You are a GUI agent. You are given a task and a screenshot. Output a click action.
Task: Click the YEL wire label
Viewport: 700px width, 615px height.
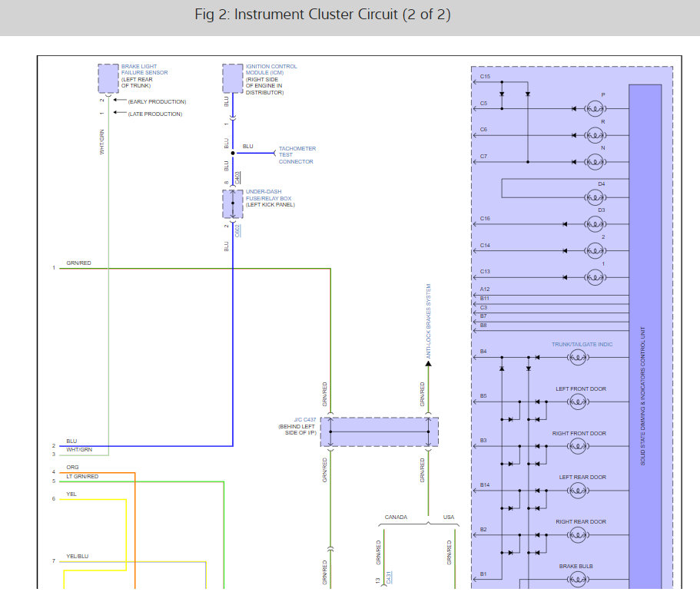click(x=71, y=494)
